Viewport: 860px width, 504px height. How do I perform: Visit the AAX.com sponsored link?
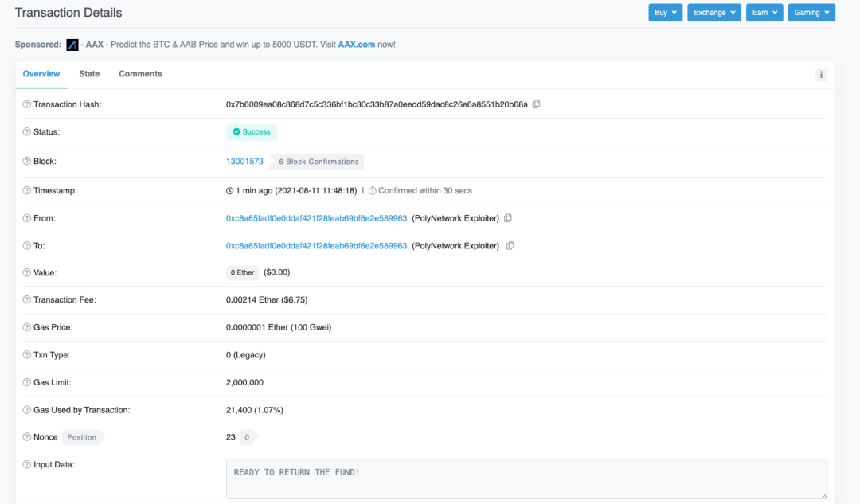(357, 45)
